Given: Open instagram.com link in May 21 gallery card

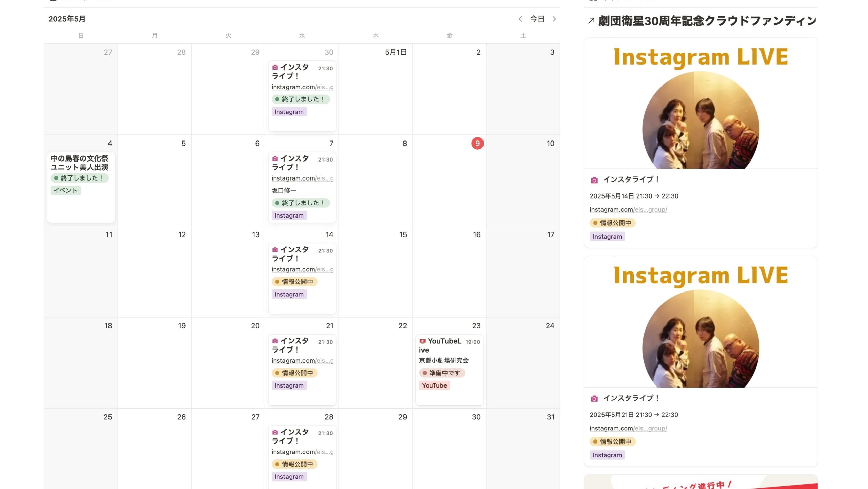Looking at the screenshot, I should pos(628,428).
